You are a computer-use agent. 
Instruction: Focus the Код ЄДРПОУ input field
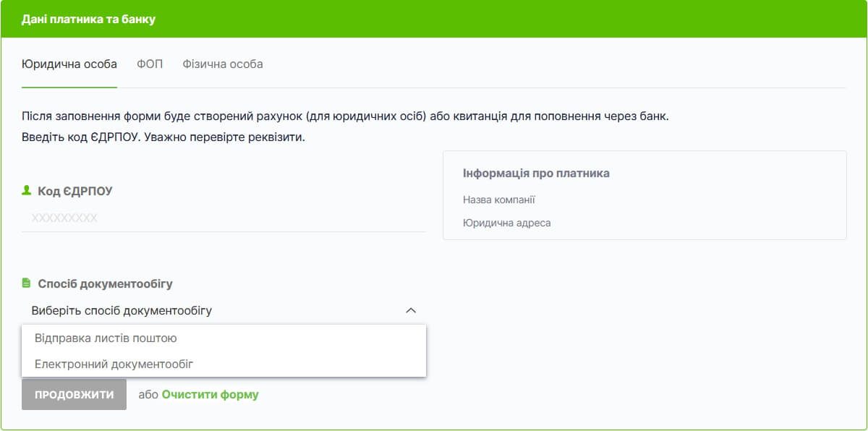pos(224,218)
